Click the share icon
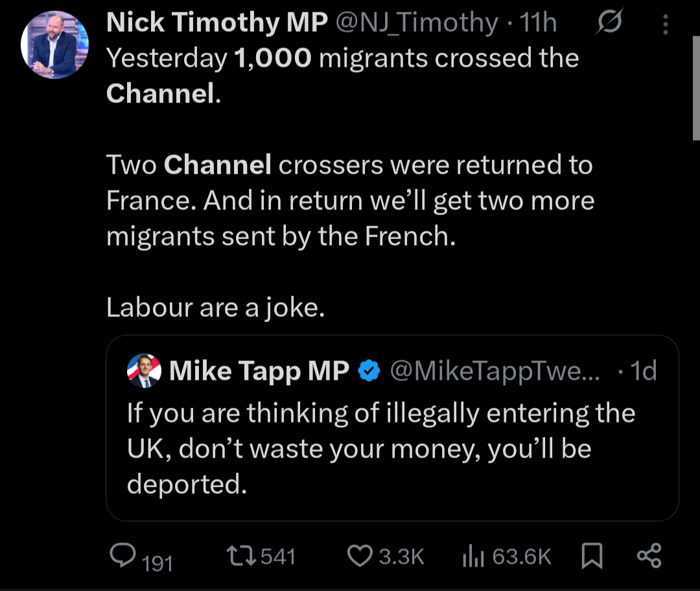The image size is (700, 591). [x=648, y=555]
